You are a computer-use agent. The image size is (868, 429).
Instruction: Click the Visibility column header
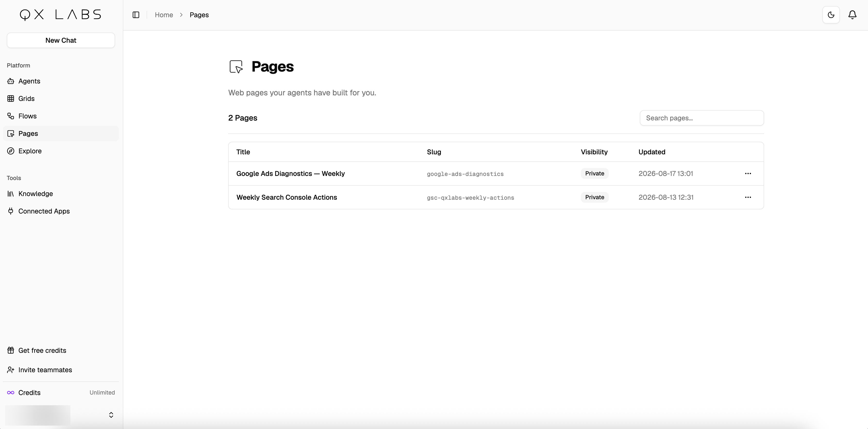pyautogui.click(x=594, y=152)
